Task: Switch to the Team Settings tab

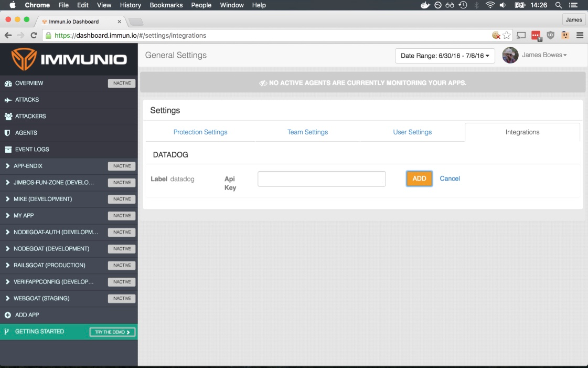Action: 307,132
